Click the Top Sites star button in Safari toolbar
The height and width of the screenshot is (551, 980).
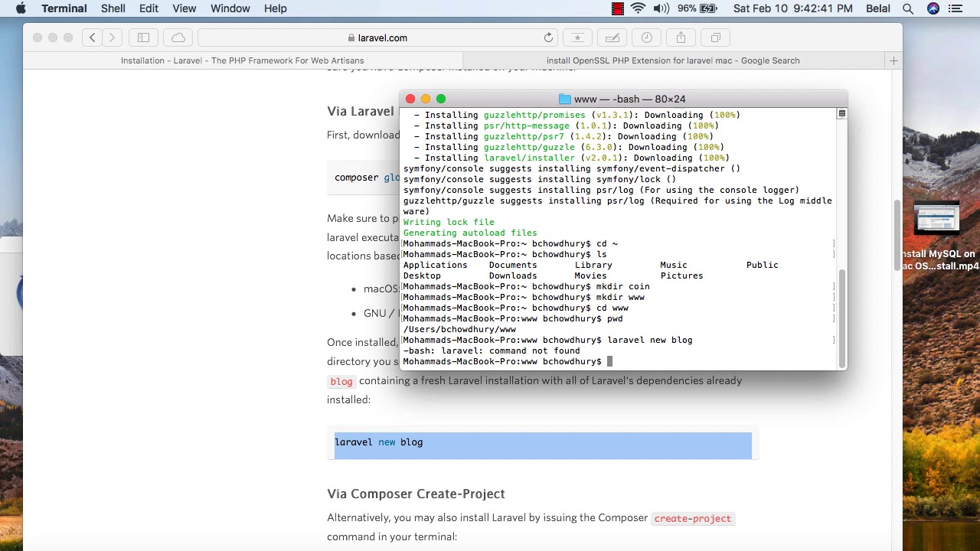577,37
